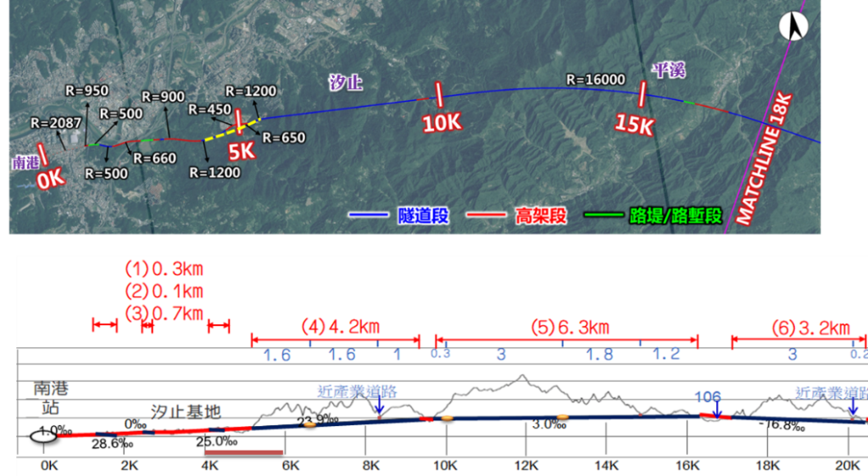The width and height of the screenshot is (868, 476).
Task: Click the 10K chainage label on the map
Action: point(440,122)
